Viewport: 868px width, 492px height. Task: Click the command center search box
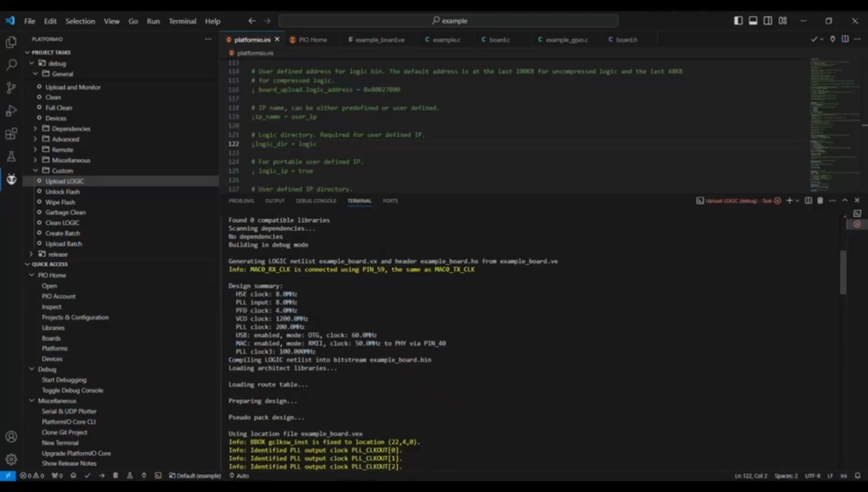point(449,21)
